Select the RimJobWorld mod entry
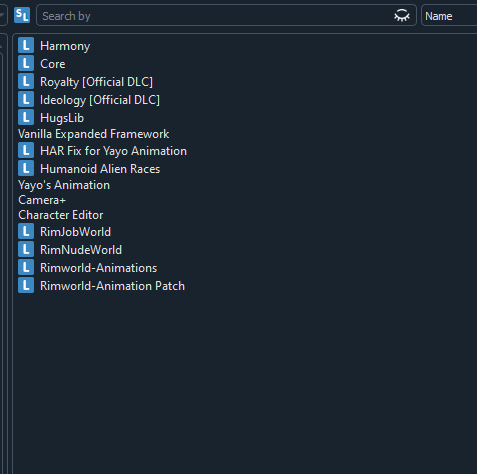Viewport: 477px width, 474px height. click(x=75, y=232)
